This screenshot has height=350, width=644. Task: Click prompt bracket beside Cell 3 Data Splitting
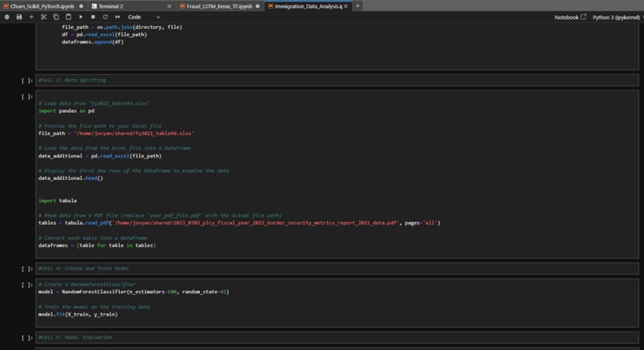click(x=27, y=81)
